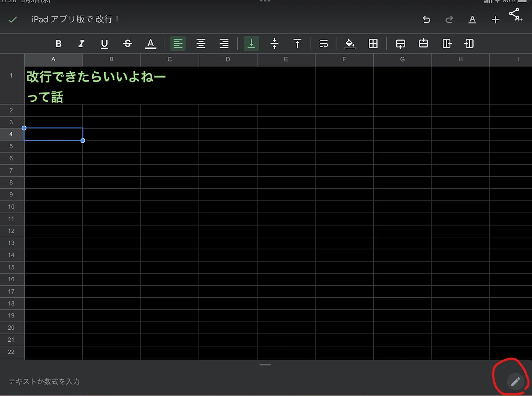
Task: Align text left
Action: pos(178,44)
